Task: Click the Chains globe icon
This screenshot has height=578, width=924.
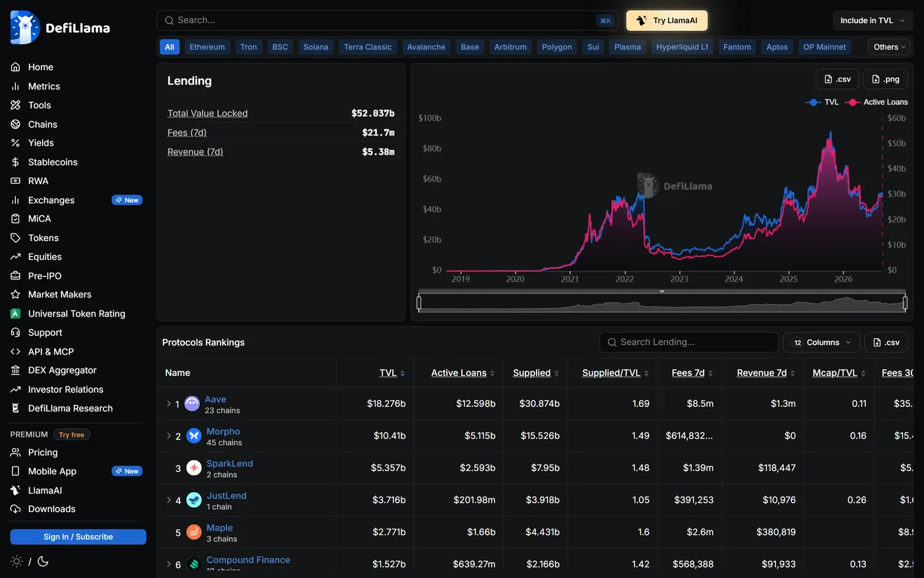Action: pyautogui.click(x=16, y=124)
